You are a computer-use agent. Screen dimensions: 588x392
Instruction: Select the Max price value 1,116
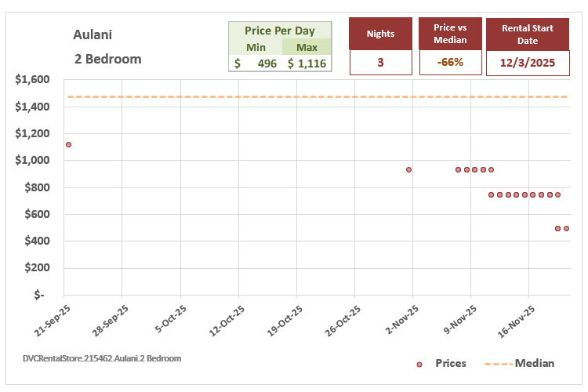pyautogui.click(x=307, y=64)
